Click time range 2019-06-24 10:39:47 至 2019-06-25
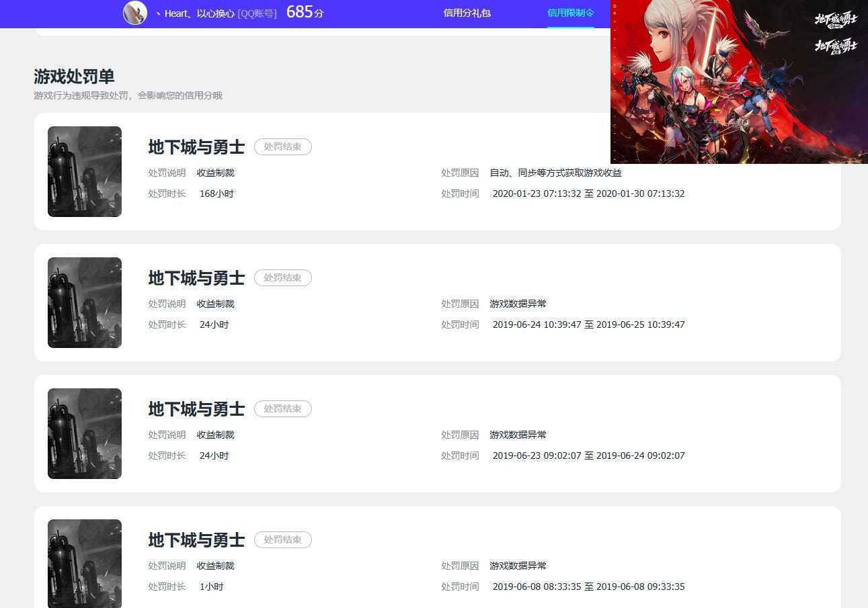Screen dimensions: 868x608 click(x=589, y=324)
